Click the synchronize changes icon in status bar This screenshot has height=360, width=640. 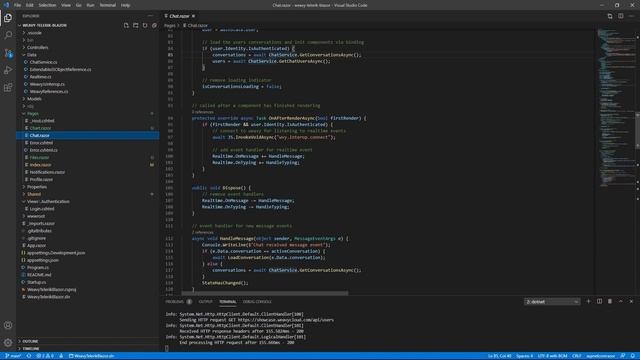click(29, 356)
